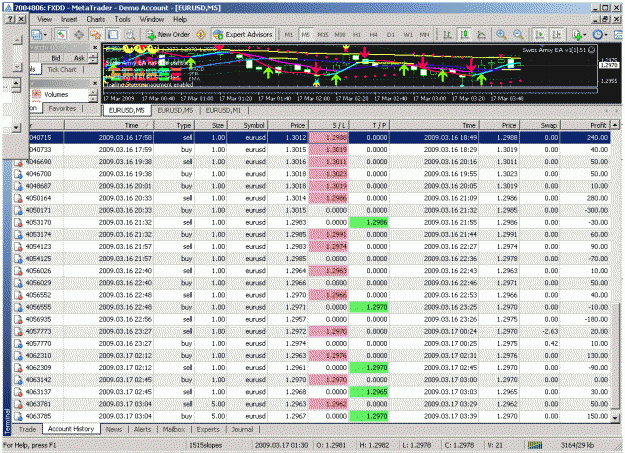Screen dimensions: 625x453
Task: Select the M5 timeframe button
Action: (x=305, y=35)
